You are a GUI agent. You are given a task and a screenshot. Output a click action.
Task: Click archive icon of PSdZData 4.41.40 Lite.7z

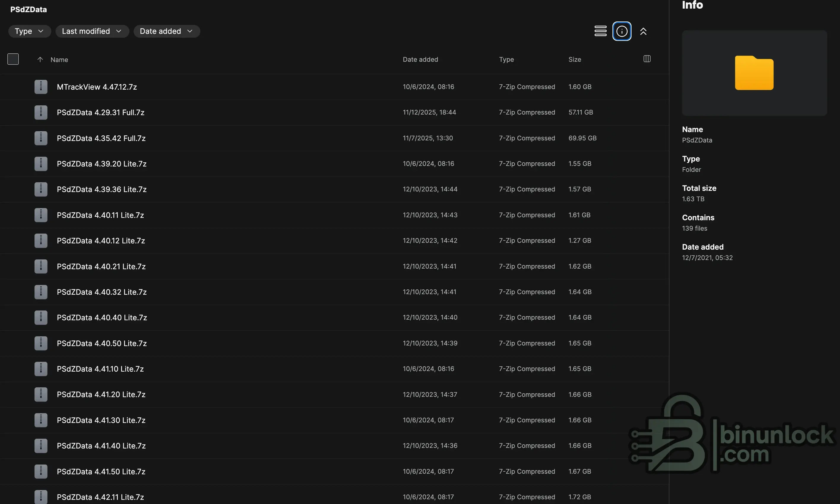point(41,446)
